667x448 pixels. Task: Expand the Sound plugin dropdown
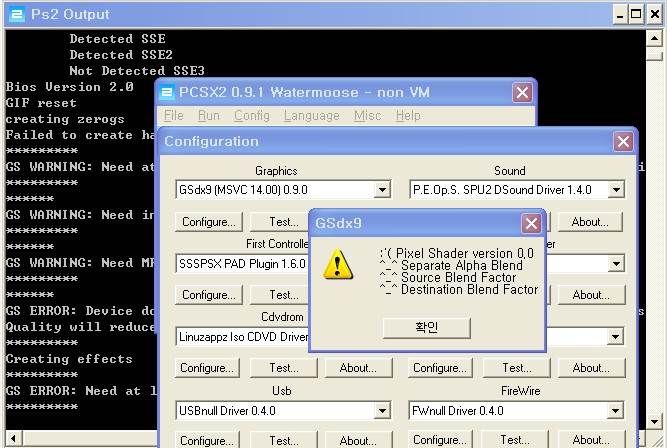click(616, 190)
